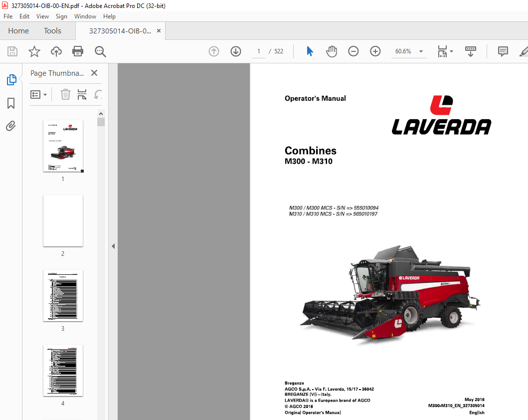Click the 'M300 - M310' subtitle
This screenshot has width=528, height=420.
coord(309,161)
